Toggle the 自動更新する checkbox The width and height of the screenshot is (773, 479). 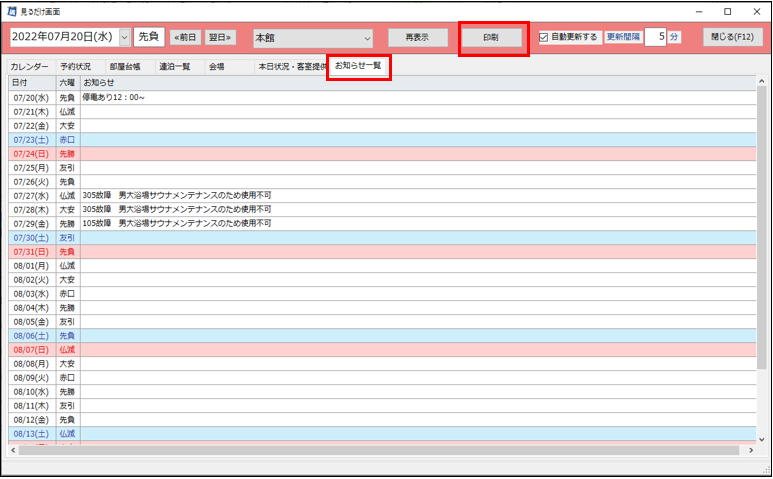coord(544,37)
